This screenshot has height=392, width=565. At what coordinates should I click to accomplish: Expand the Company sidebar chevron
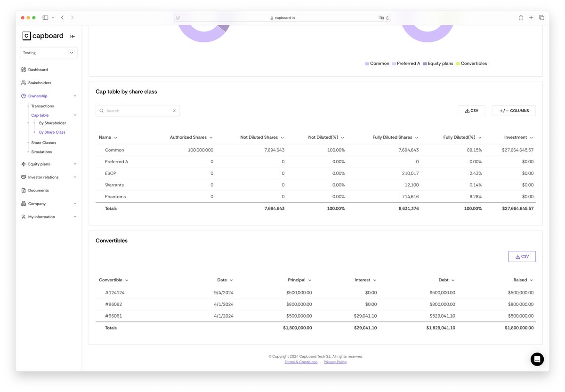pos(74,203)
